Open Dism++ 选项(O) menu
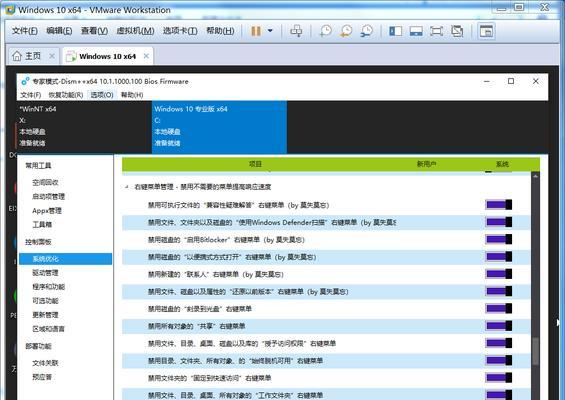This screenshot has width=565, height=400. click(102, 95)
